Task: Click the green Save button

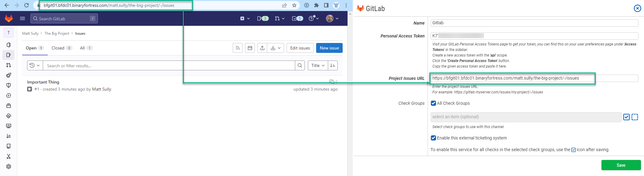Action: 621,165
